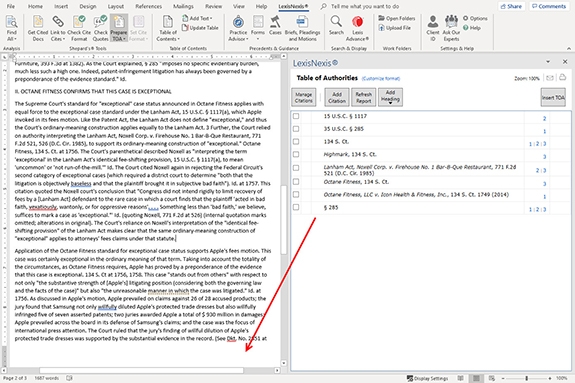The image size is (575, 383).
Task: Open Link to Cites tool
Action: 58,28
